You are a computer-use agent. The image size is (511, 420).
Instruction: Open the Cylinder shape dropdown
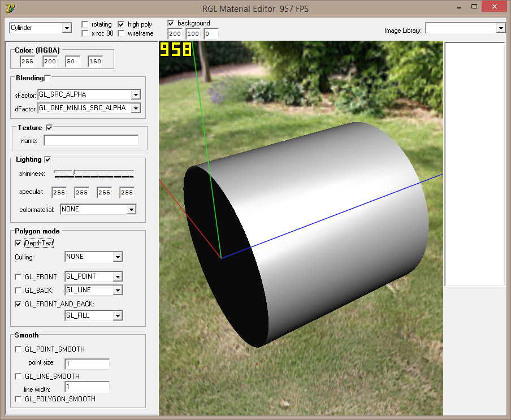[x=67, y=28]
